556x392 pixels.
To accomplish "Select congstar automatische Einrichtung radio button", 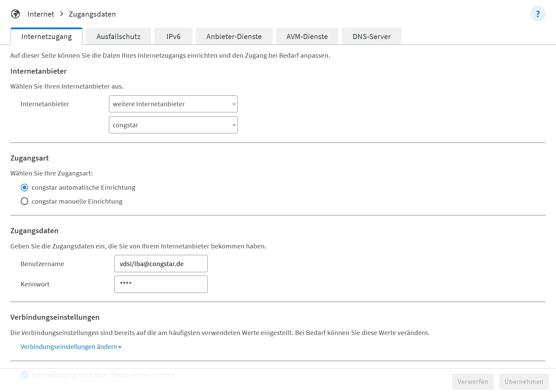I will click(x=24, y=187).
